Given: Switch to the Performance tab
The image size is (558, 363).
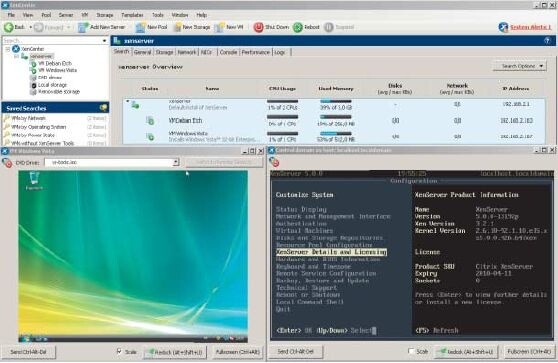Looking at the screenshot, I should (256, 52).
